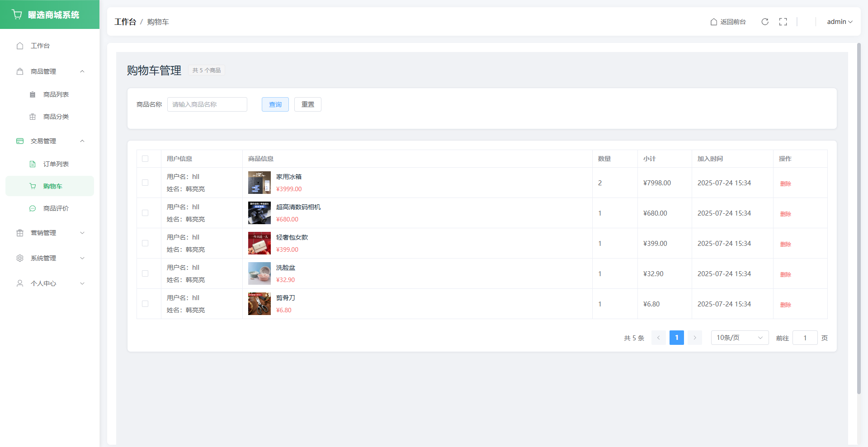Click the 轻奢包女款 product thumbnail

pyautogui.click(x=259, y=243)
